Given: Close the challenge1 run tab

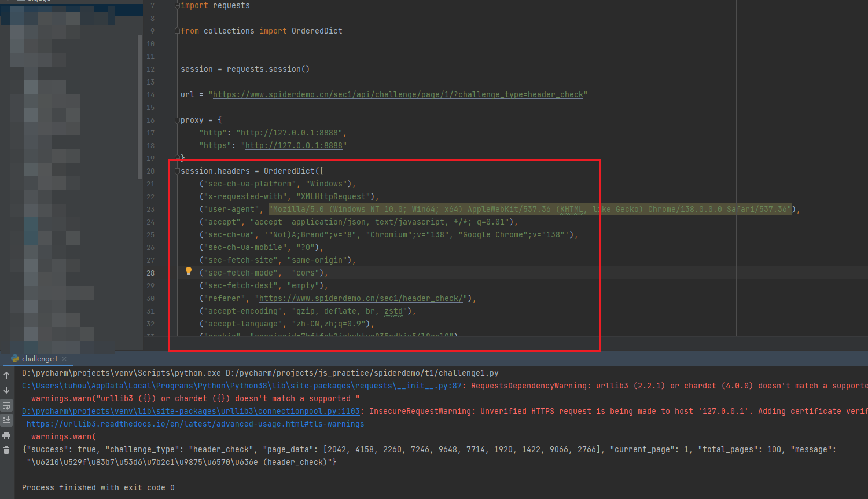Looking at the screenshot, I should point(64,359).
